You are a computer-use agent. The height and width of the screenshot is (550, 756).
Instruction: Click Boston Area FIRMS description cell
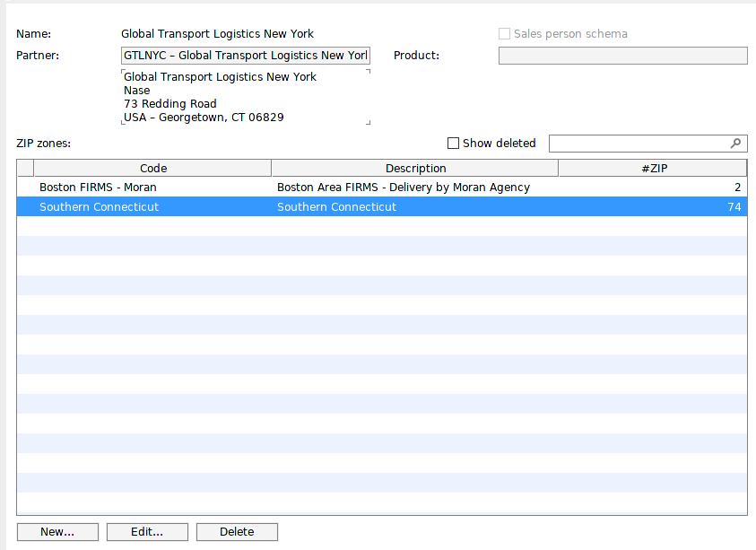coord(415,188)
